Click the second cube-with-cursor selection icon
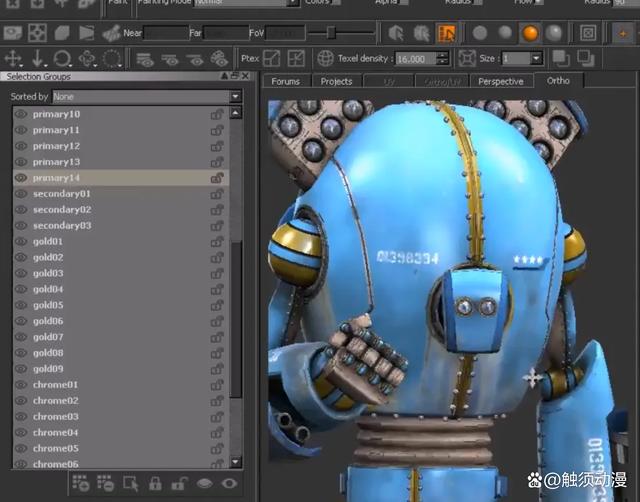 tap(421, 33)
